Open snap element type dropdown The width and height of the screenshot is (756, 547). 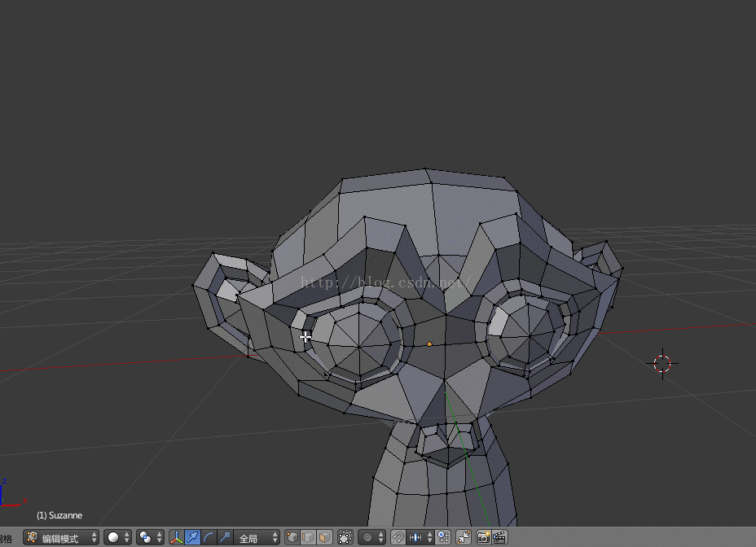click(x=420, y=537)
